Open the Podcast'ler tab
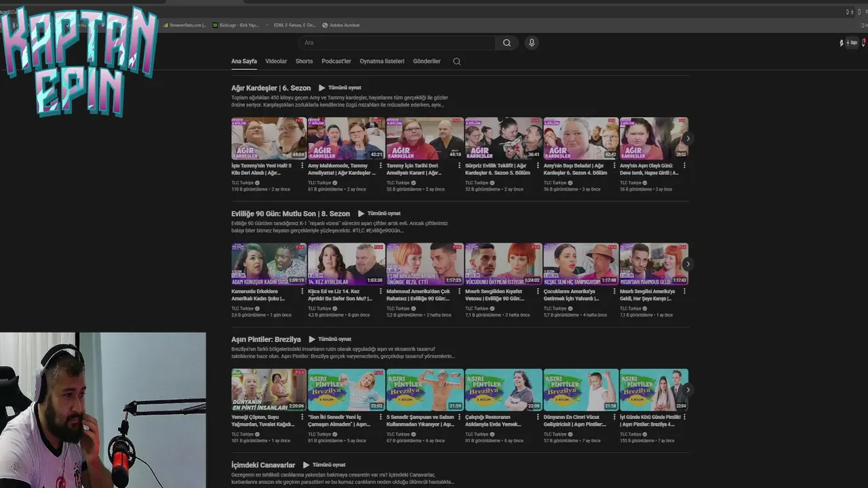 point(336,61)
